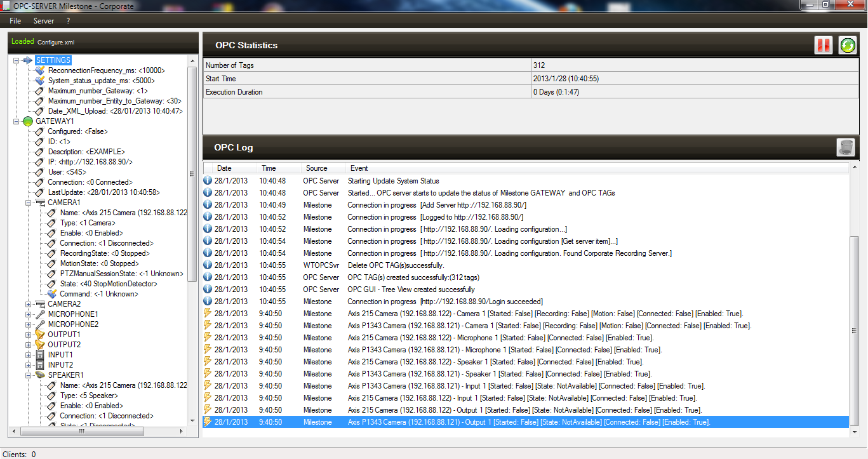Collapse the GATEWAY1 tree node

(16, 121)
